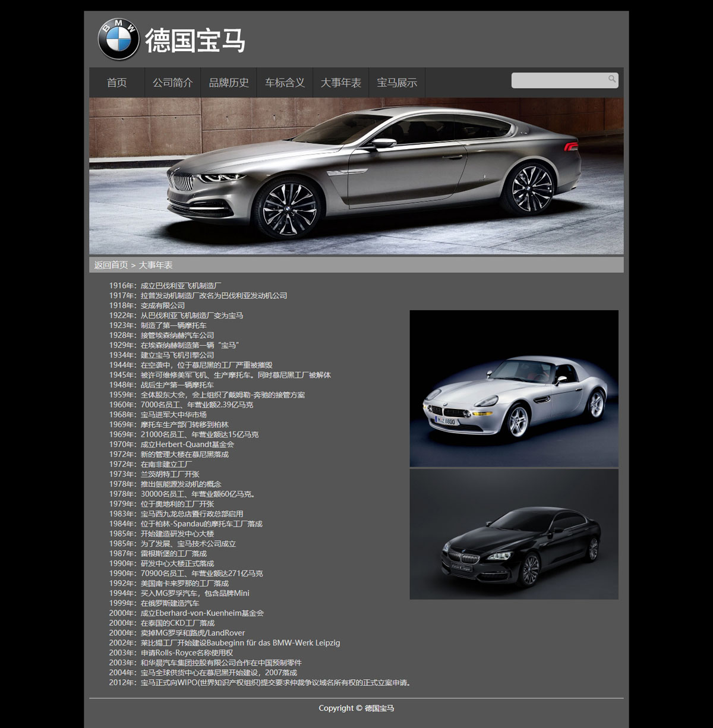Open the 首页 menu item
Viewport: 713px width, 728px height.
117,83
